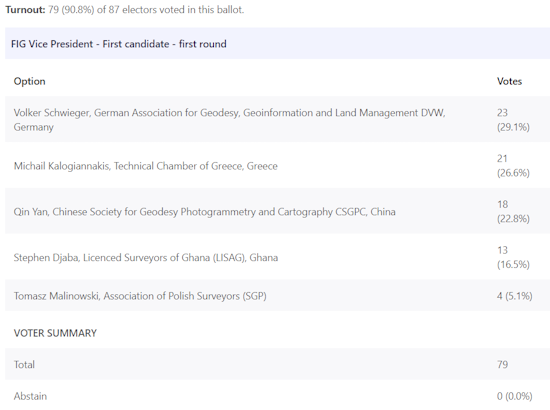Click the Votes column header
This screenshot has height=410, width=550.
tap(509, 81)
